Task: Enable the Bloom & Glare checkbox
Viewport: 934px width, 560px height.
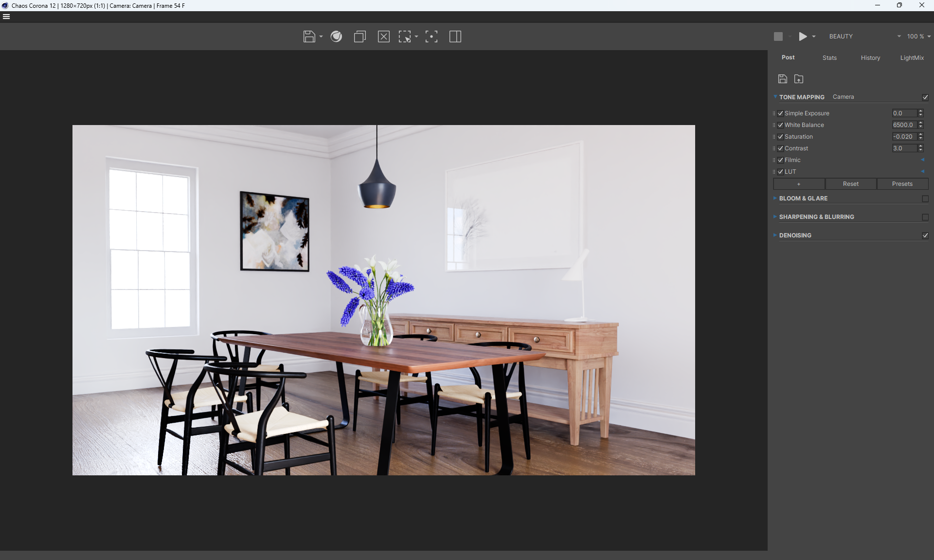Action: pos(925,199)
